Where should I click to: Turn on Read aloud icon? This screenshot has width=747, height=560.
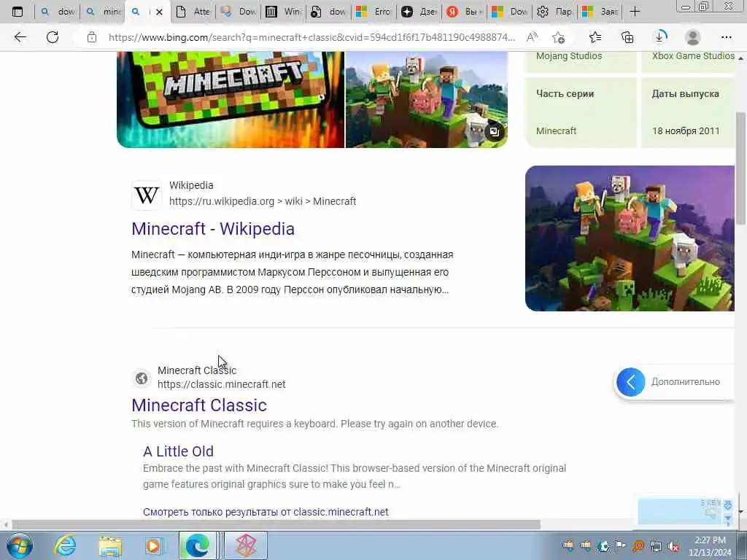(532, 37)
